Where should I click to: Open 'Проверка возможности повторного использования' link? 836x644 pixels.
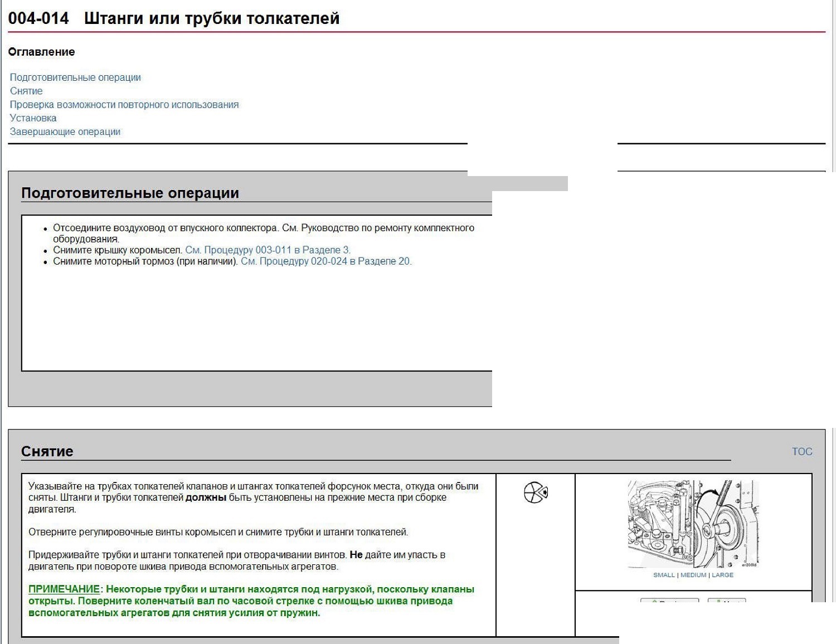click(x=124, y=105)
